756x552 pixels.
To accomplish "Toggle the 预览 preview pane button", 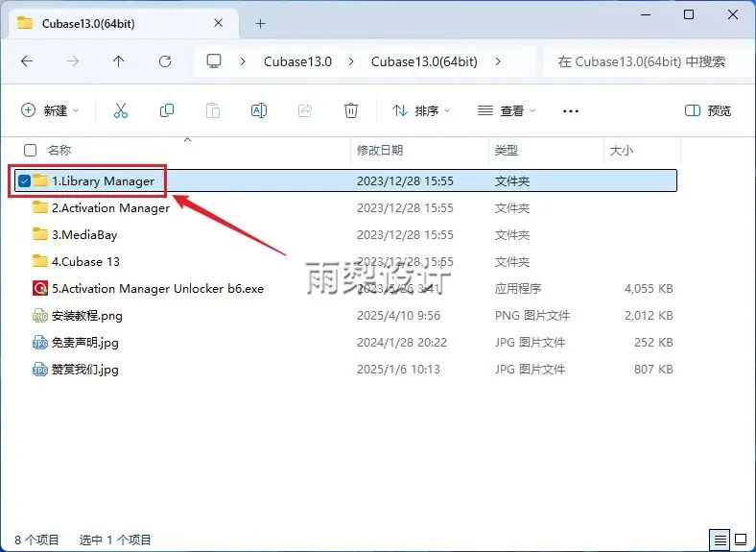I will point(708,110).
